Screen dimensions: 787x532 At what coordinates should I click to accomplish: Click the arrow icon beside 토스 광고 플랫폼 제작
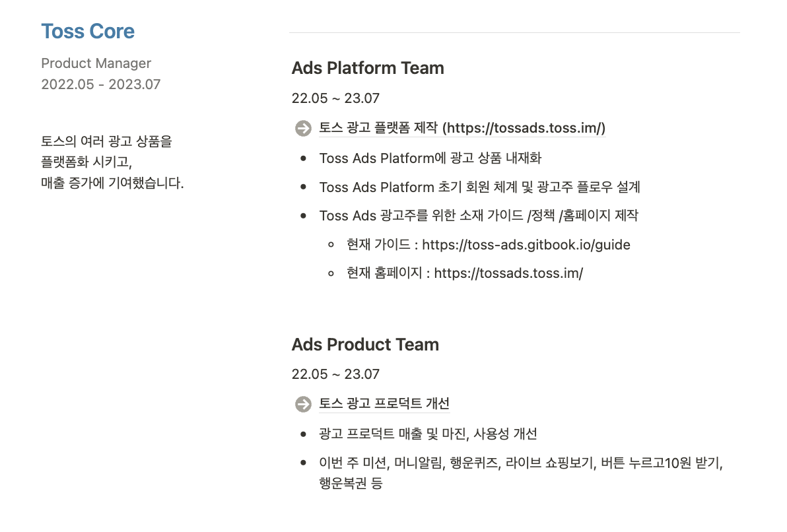[x=303, y=129]
